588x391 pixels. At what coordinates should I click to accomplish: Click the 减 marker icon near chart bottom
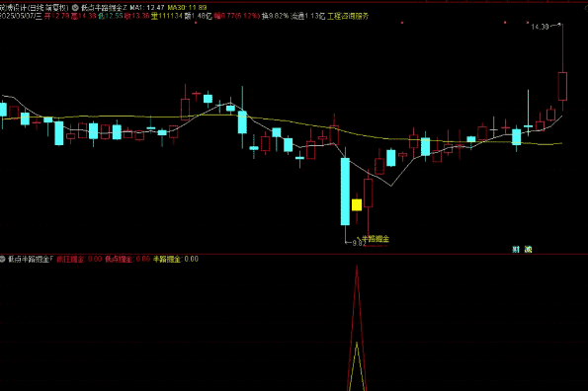tap(528, 249)
